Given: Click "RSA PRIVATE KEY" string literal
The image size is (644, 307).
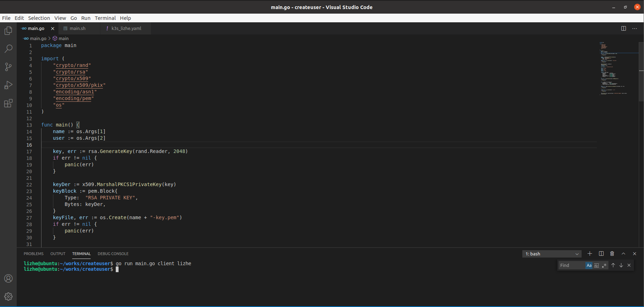Looking at the screenshot, I should click(x=110, y=198).
